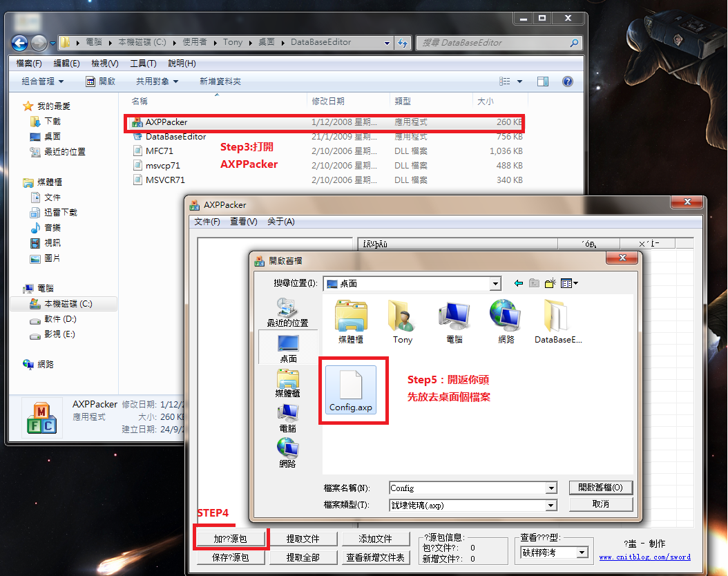This screenshot has width=728, height=576.
Task: Open 組合管理 dropdown in Explorer toolbar
Action: (43, 81)
